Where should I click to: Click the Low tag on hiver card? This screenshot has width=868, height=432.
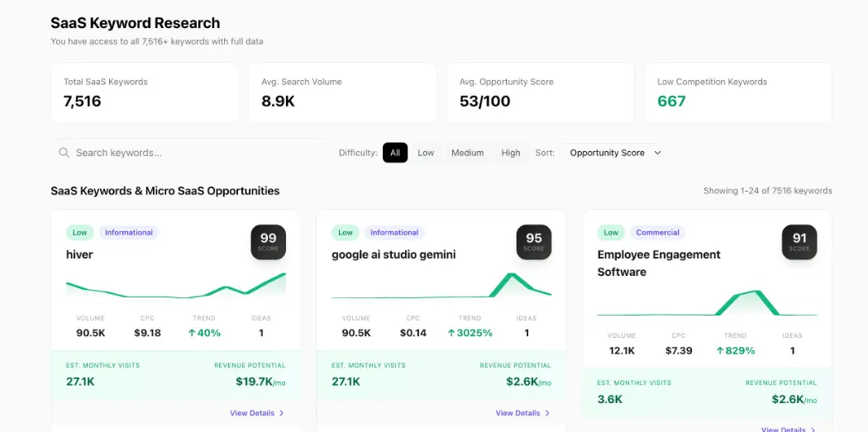(x=79, y=232)
